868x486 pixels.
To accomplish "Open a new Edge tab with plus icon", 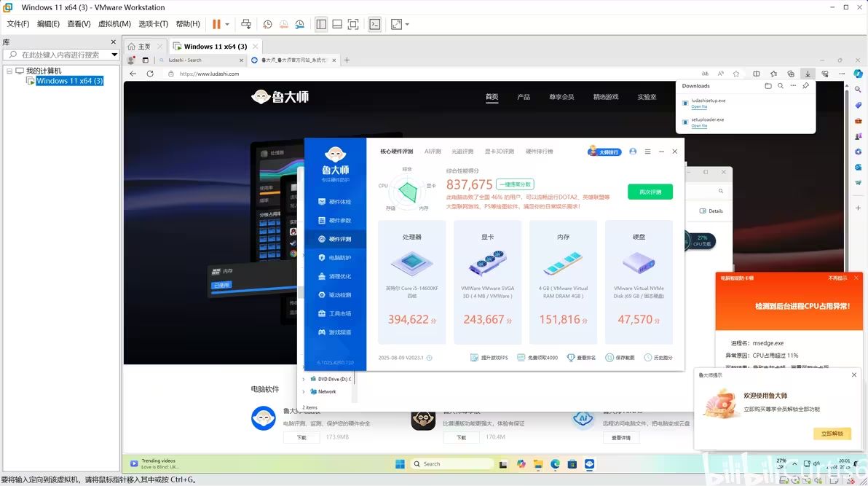I will click(347, 60).
